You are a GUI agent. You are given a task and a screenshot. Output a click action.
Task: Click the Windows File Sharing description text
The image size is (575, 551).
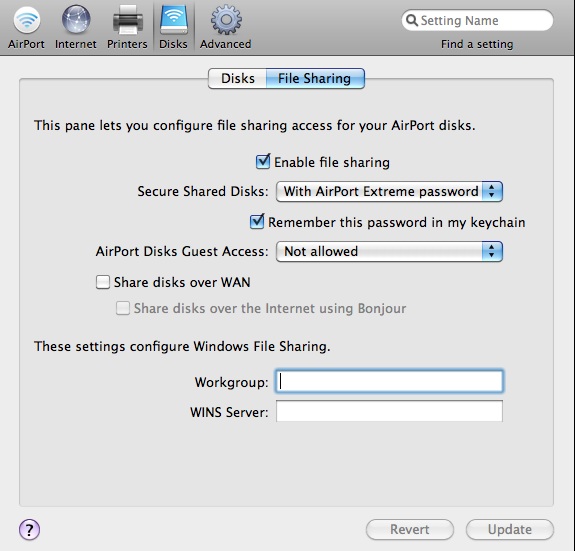click(182, 346)
